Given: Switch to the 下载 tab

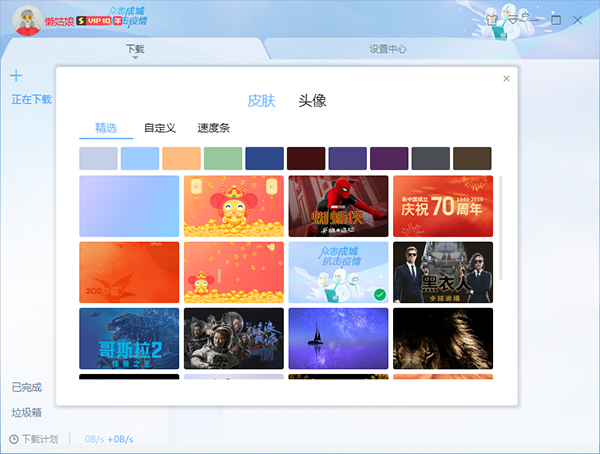Looking at the screenshot, I should tap(135, 49).
